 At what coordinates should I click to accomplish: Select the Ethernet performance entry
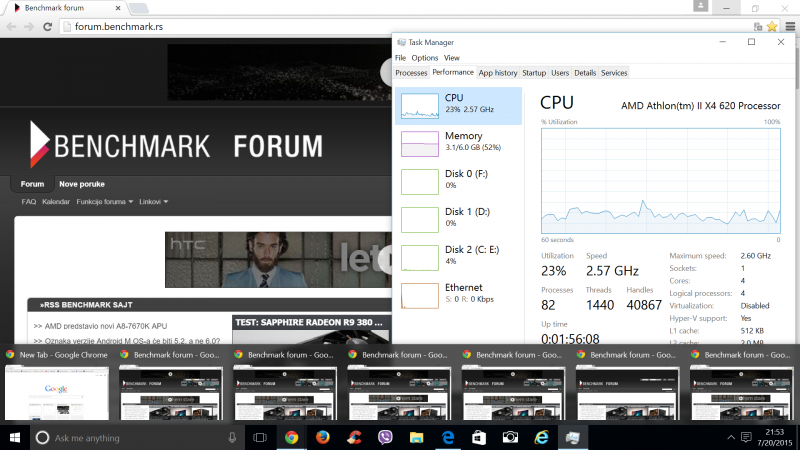point(458,295)
